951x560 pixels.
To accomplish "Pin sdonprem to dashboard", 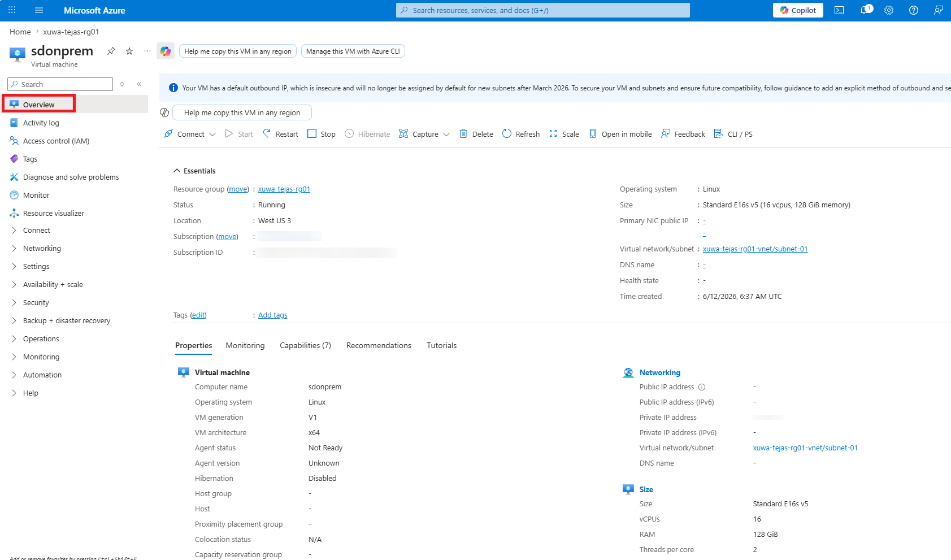I will 111,51.
